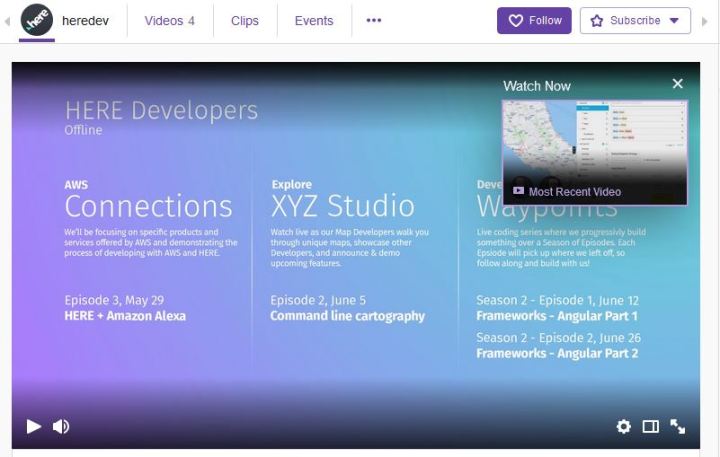Image resolution: width=720 pixels, height=457 pixels.
Task: Click the heredev channel name
Action: 85,21
